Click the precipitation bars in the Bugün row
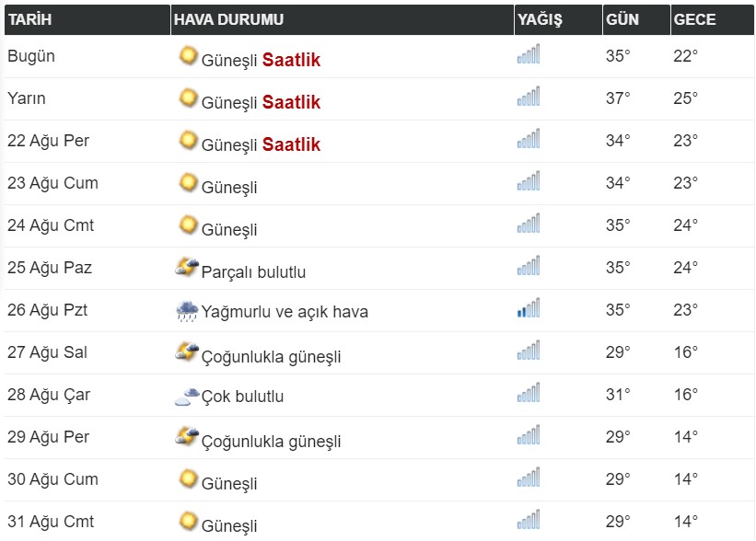Image resolution: width=756 pixels, height=541 pixels. 529,54
